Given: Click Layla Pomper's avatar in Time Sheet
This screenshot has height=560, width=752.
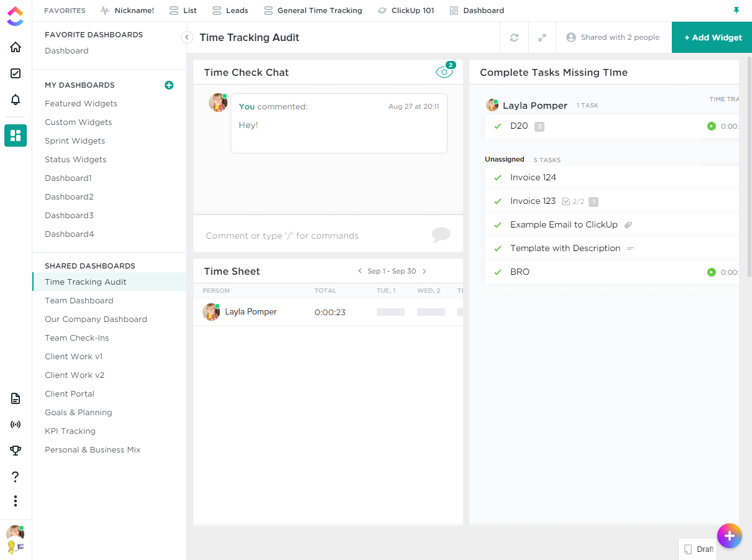Looking at the screenshot, I should pyautogui.click(x=211, y=312).
